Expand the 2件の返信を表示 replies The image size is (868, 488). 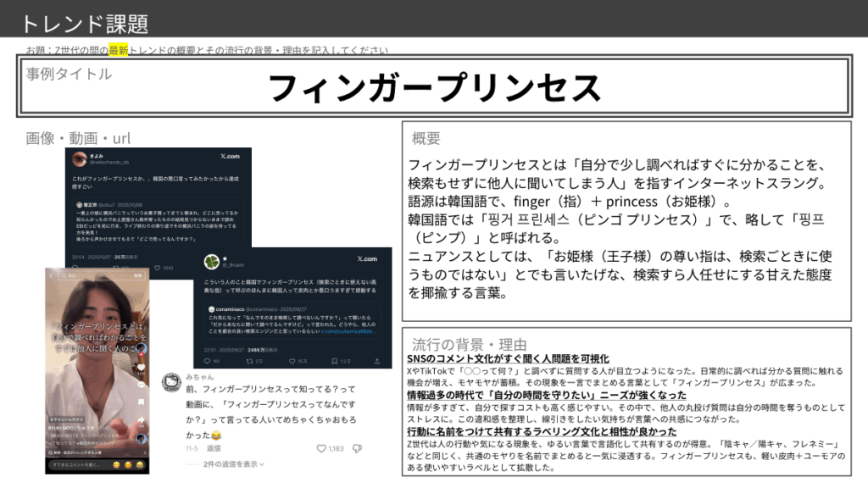pos(231,464)
